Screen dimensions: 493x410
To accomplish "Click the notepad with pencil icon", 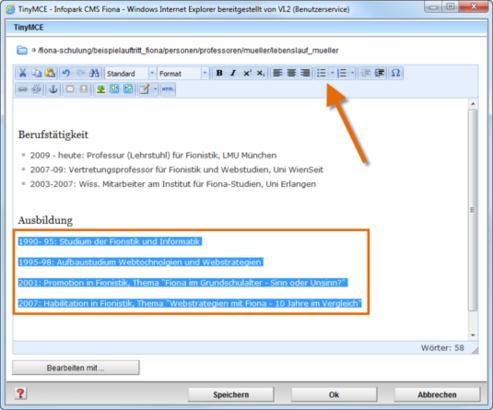I will [144, 89].
